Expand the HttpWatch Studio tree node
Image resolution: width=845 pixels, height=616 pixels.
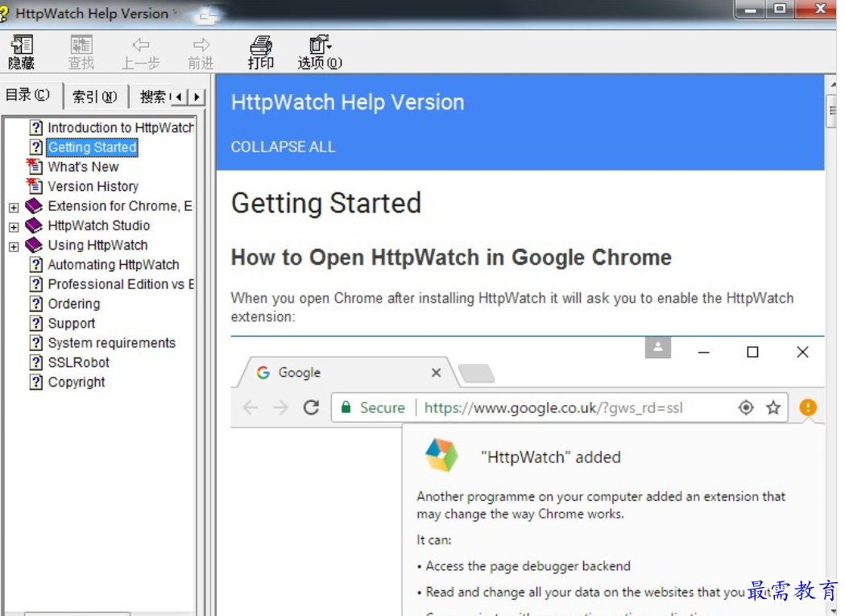[x=14, y=227]
